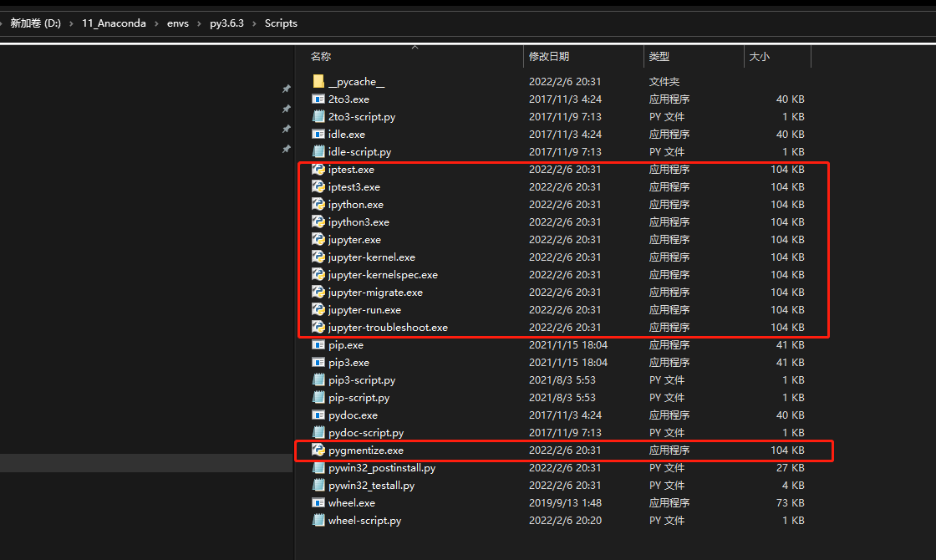
Task: Click the ipython3.exe Python icon
Action: (318, 222)
